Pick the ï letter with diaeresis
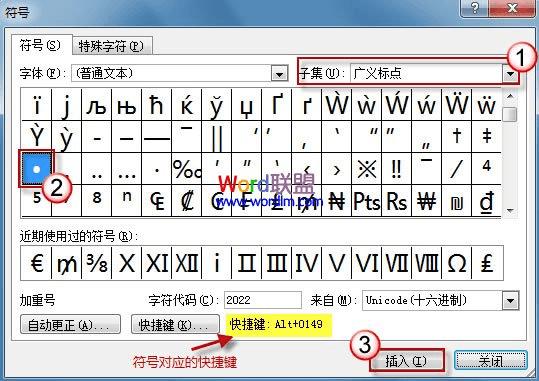The image size is (539, 381). [36, 105]
